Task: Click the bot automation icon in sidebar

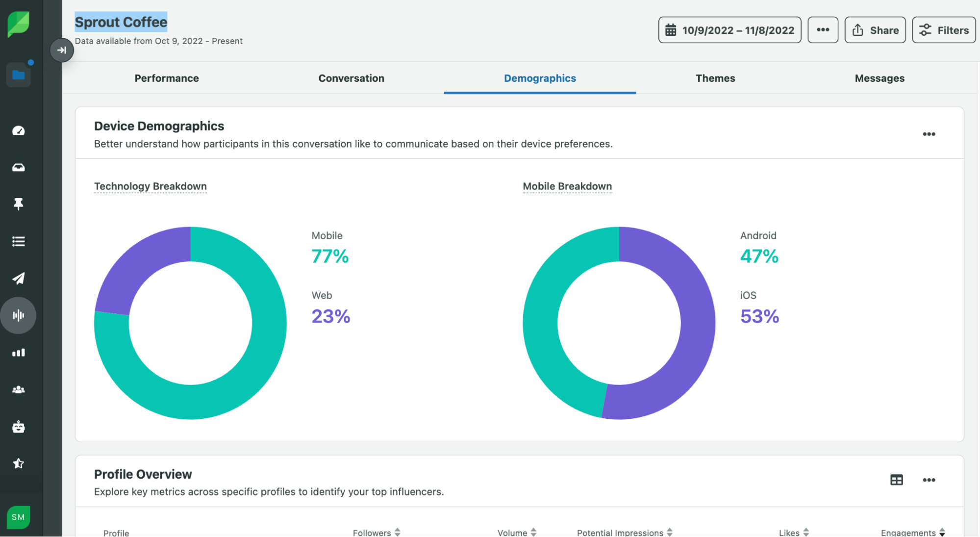Action: click(x=19, y=427)
